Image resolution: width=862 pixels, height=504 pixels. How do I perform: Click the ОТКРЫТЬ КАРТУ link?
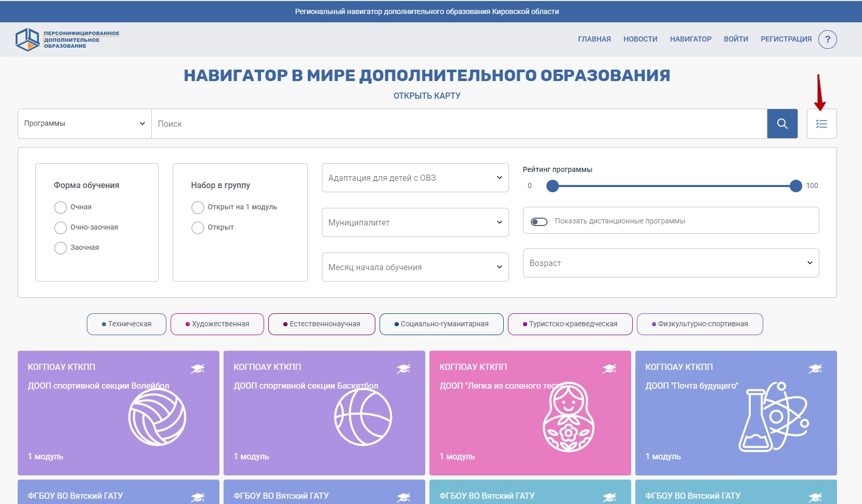point(427,96)
